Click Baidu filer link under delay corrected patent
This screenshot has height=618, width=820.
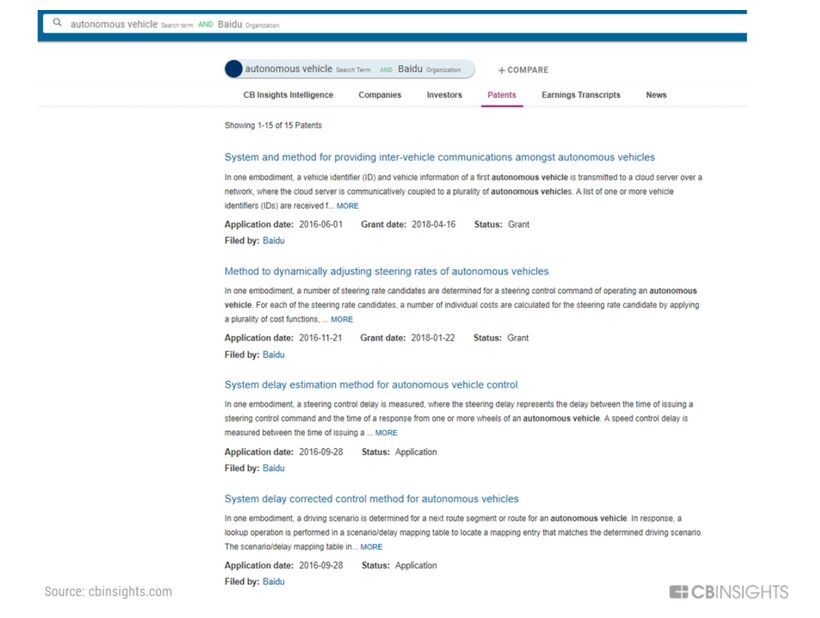point(273,581)
